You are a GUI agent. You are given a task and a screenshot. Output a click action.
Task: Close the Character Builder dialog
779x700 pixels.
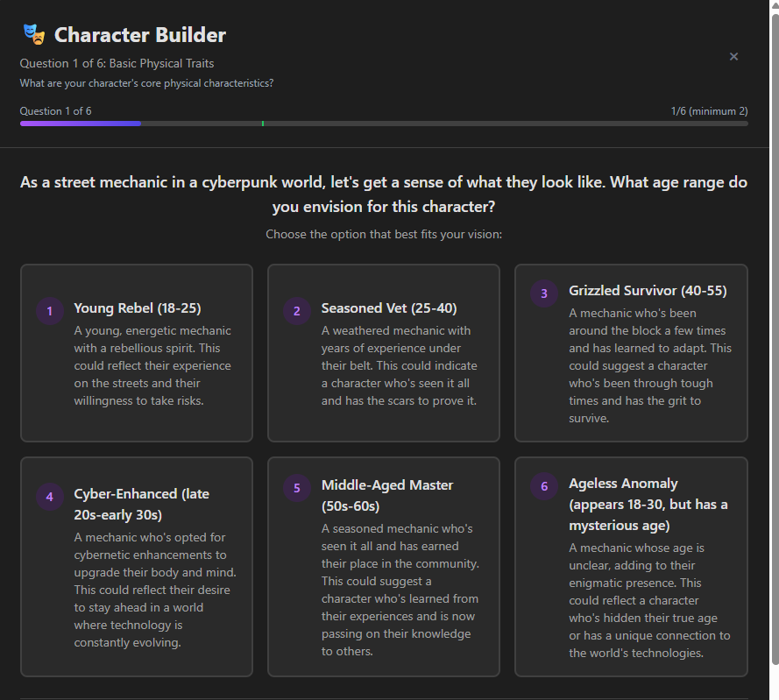pos(733,57)
